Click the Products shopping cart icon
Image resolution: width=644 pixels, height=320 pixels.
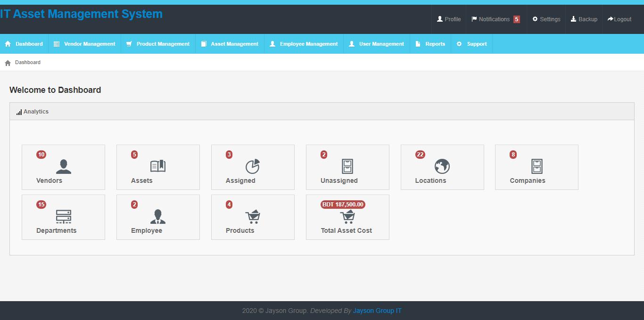[x=253, y=216]
